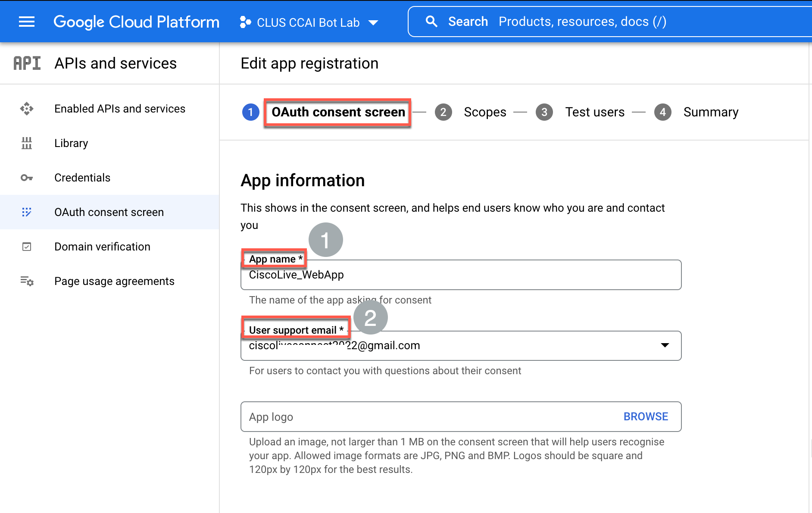The width and height of the screenshot is (812, 513).
Task: Click the step 2 circle
Action: coord(443,112)
